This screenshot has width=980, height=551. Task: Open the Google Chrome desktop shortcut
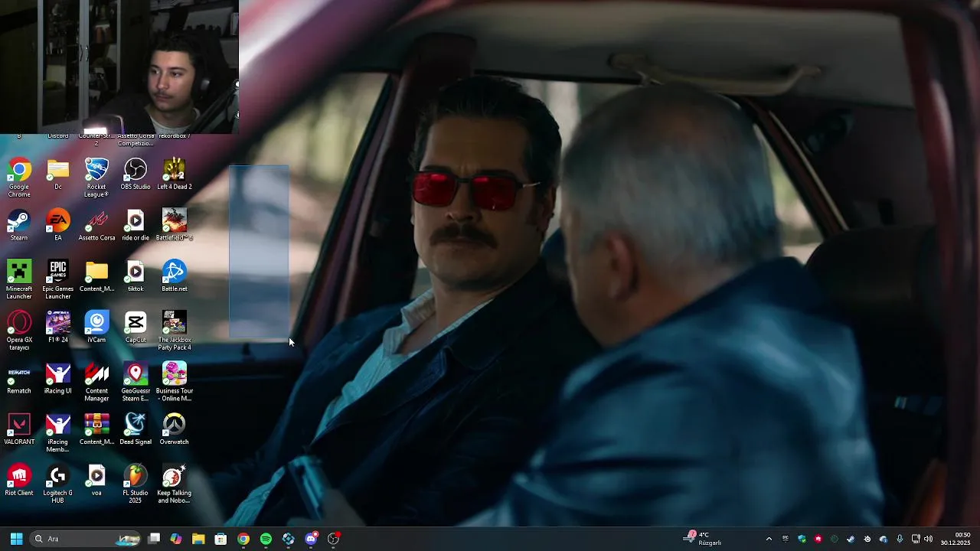pyautogui.click(x=19, y=178)
